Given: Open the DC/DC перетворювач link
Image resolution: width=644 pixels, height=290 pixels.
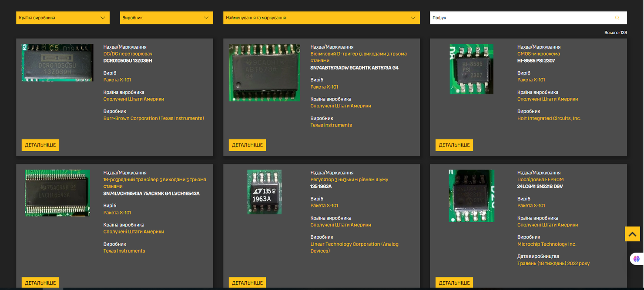Looking at the screenshot, I should pos(127,54).
